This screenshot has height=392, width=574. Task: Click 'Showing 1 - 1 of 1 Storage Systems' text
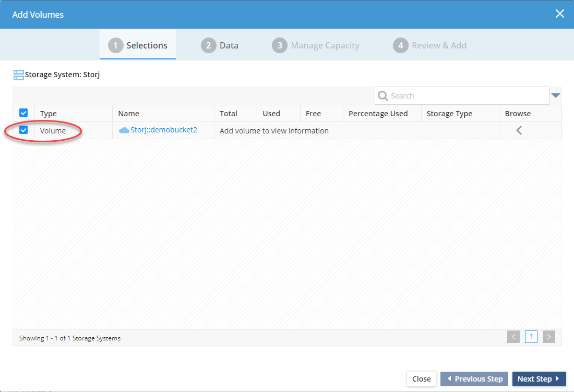pyautogui.click(x=70, y=338)
